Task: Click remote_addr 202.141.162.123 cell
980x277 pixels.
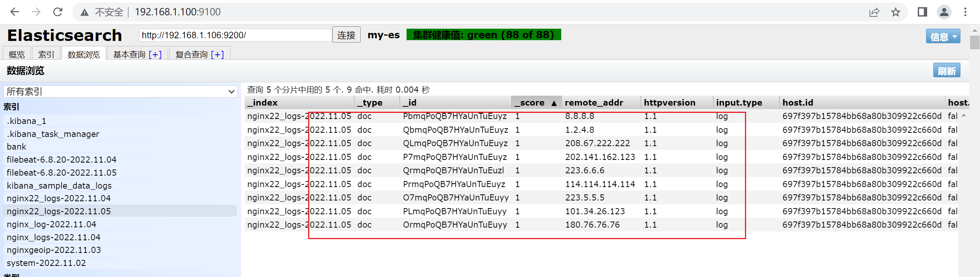Action: tap(600, 157)
